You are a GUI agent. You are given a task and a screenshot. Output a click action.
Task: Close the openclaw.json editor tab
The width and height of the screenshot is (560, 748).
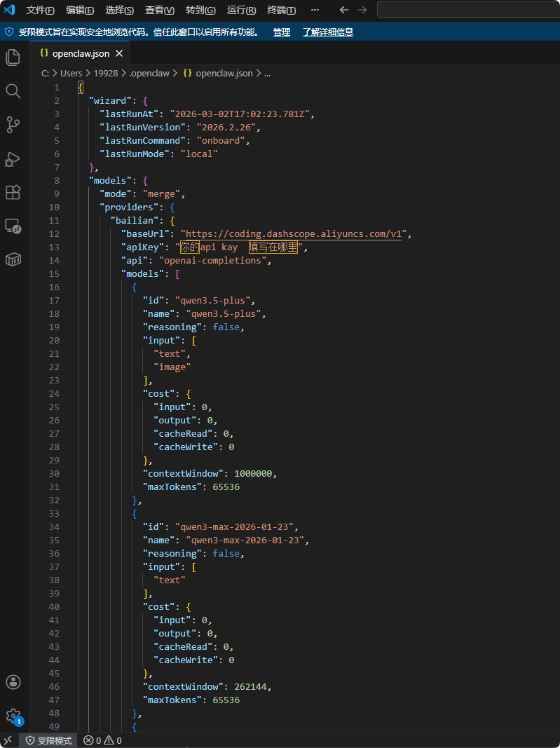pyautogui.click(x=119, y=53)
